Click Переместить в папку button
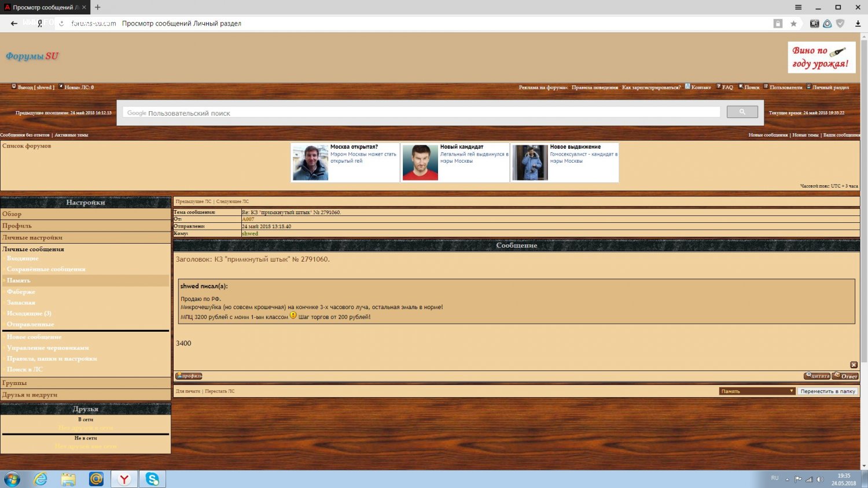This screenshot has width=868, height=488. (x=827, y=391)
